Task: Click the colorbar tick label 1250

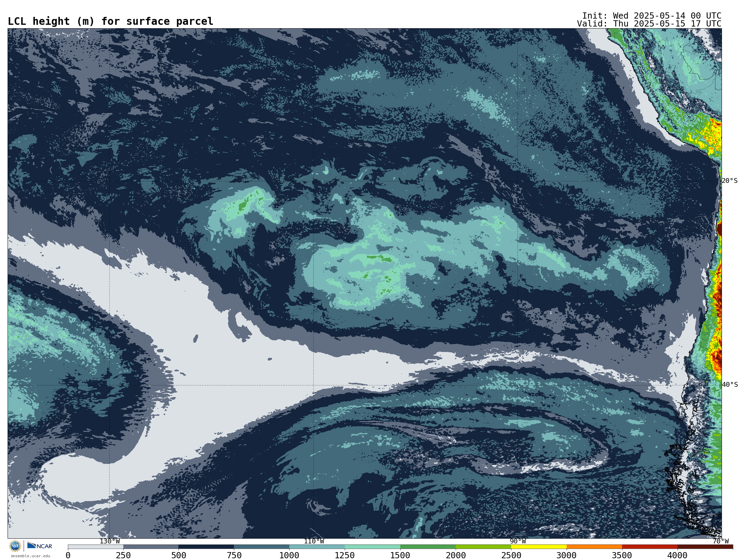Action: (345, 556)
